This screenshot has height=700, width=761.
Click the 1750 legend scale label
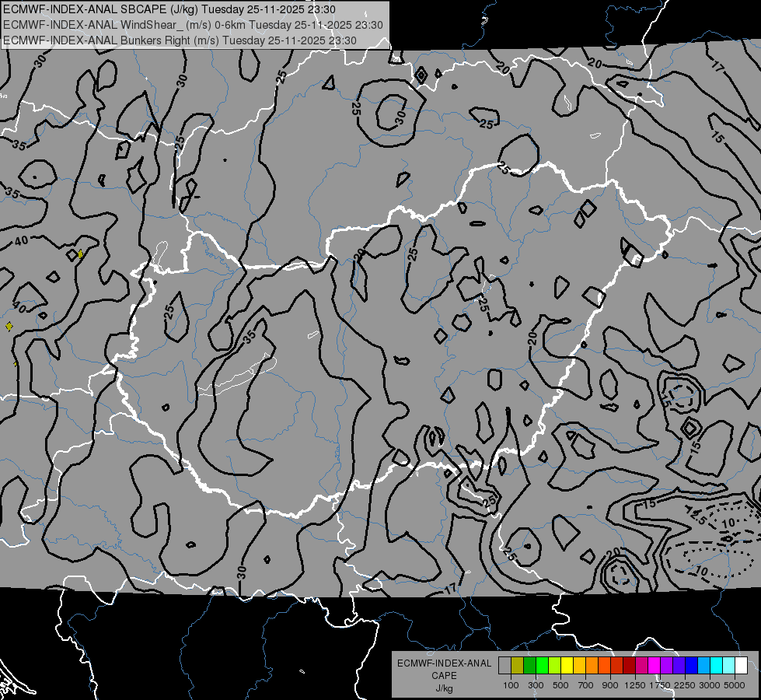(x=660, y=685)
